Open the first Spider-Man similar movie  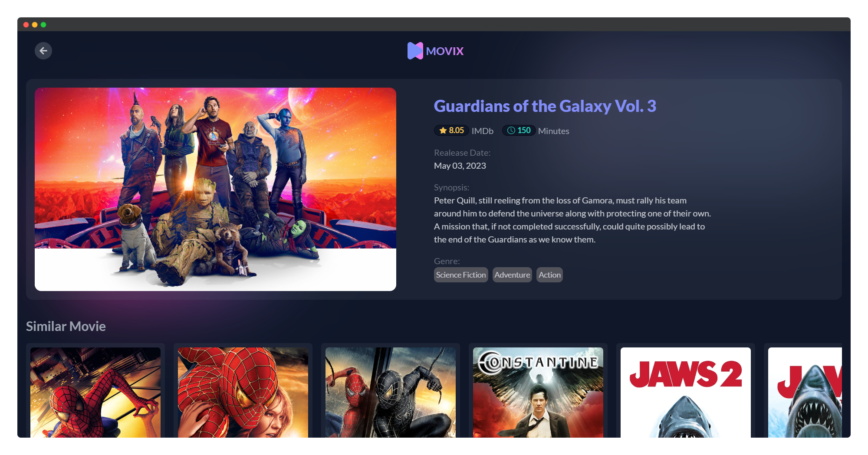95,392
